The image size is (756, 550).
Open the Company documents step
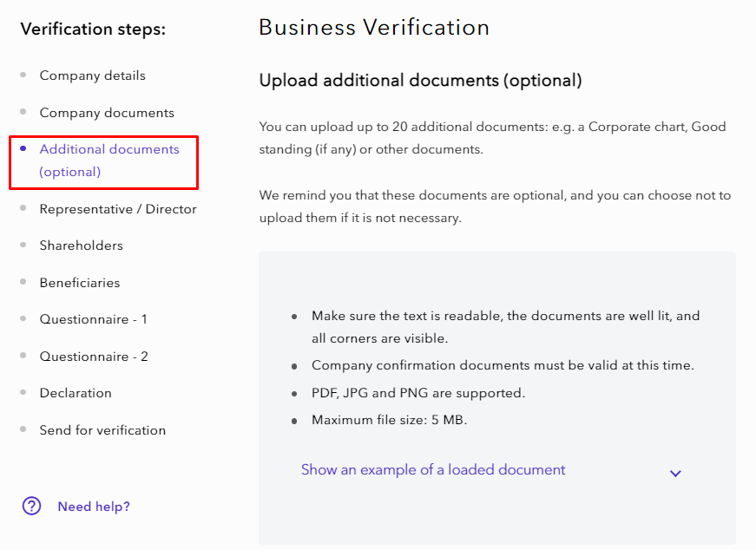coord(107,113)
